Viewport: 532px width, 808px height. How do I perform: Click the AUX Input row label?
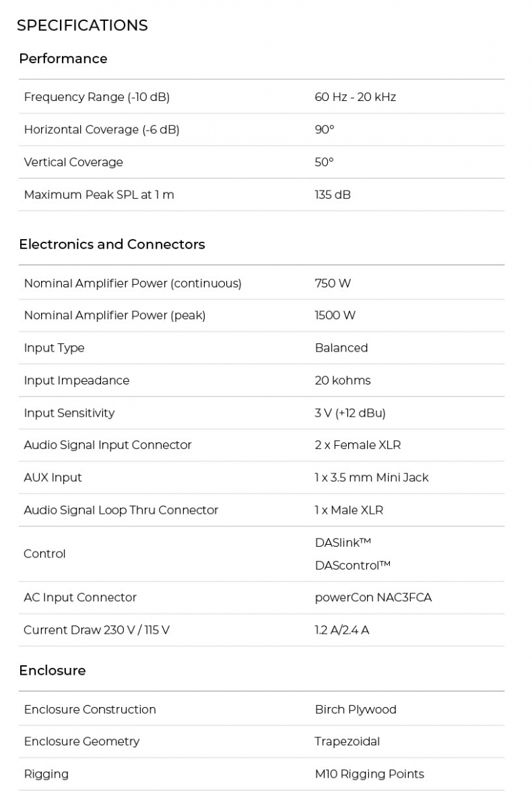pos(53,477)
